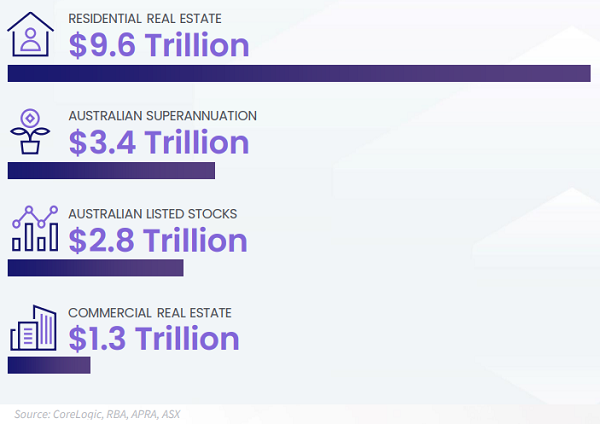The height and width of the screenshot is (424, 600).
Task: Click the Australian Superannuation heading
Action: 162,116
